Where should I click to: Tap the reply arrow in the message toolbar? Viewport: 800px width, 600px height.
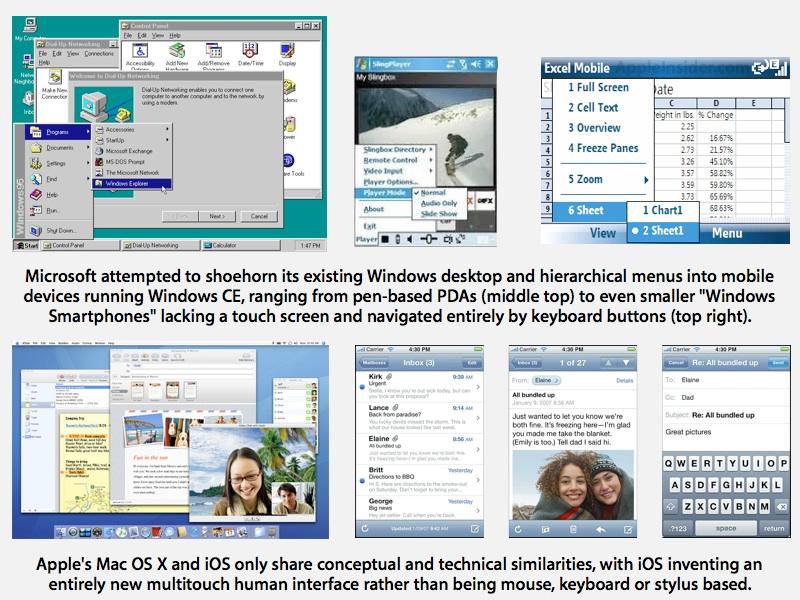coord(601,530)
